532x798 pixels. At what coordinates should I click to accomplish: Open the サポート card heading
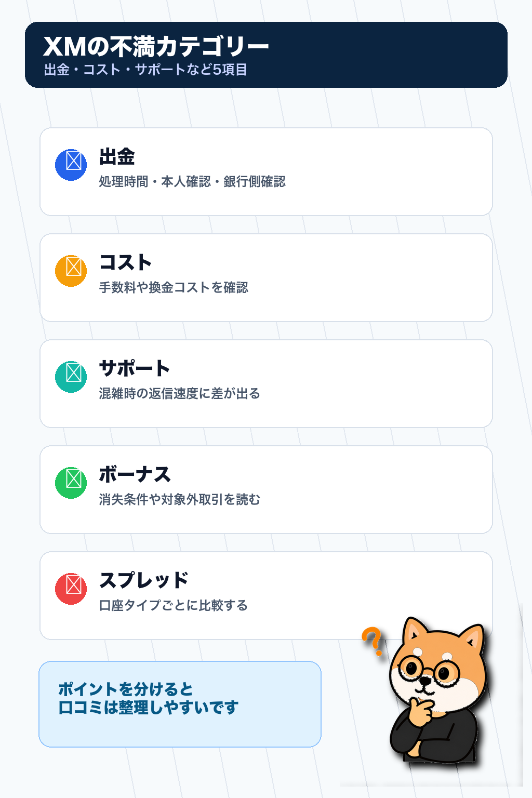coord(134,368)
